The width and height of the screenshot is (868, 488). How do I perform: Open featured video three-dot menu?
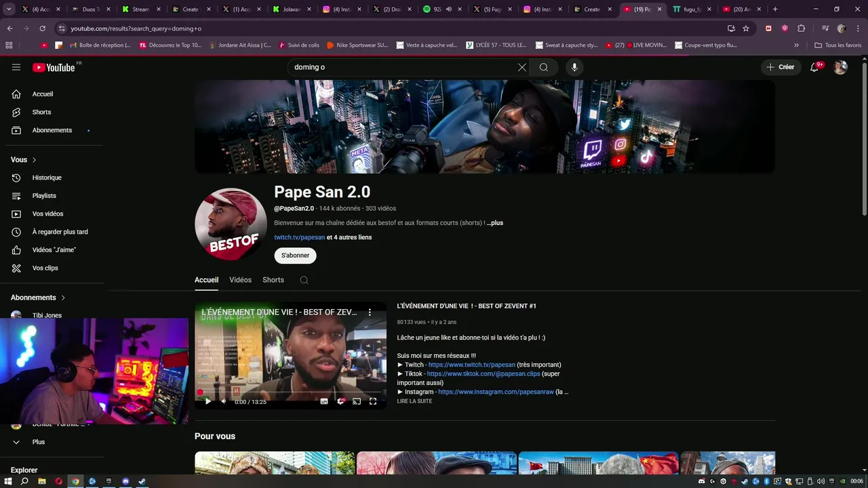[x=370, y=312]
